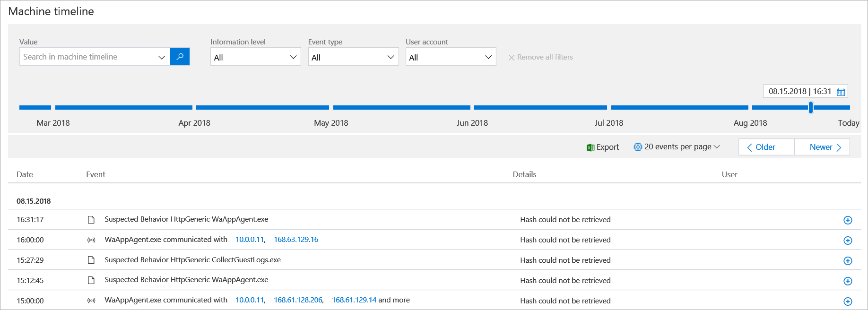
Task: Expand details for the 16:00:00 event
Action: point(848,241)
